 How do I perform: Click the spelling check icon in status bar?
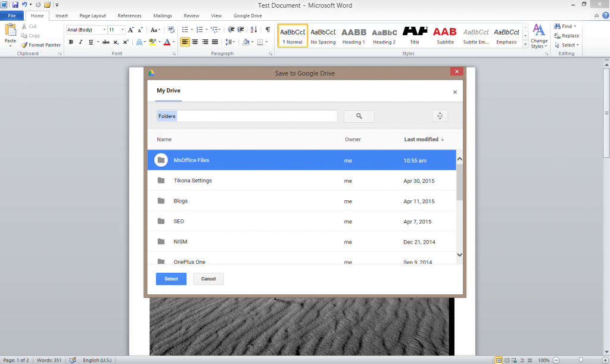[x=72, y=360]
